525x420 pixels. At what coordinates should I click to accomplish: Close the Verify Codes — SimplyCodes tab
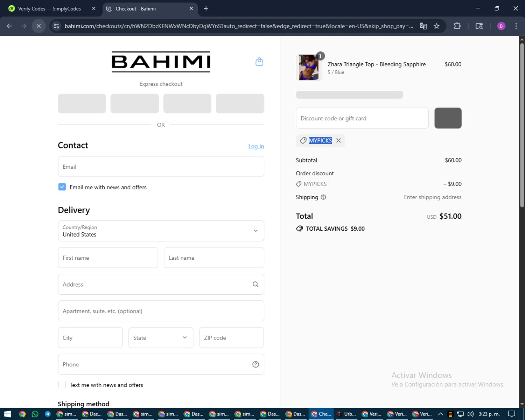93,8
